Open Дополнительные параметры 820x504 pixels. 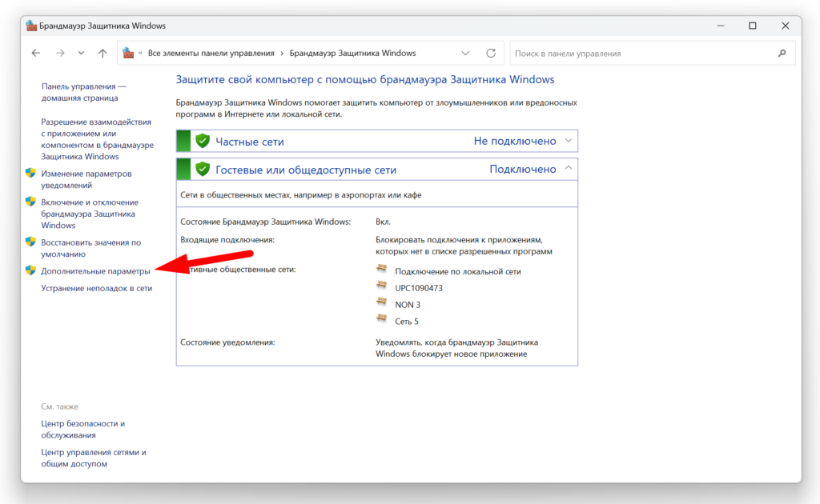coord(96,271)
